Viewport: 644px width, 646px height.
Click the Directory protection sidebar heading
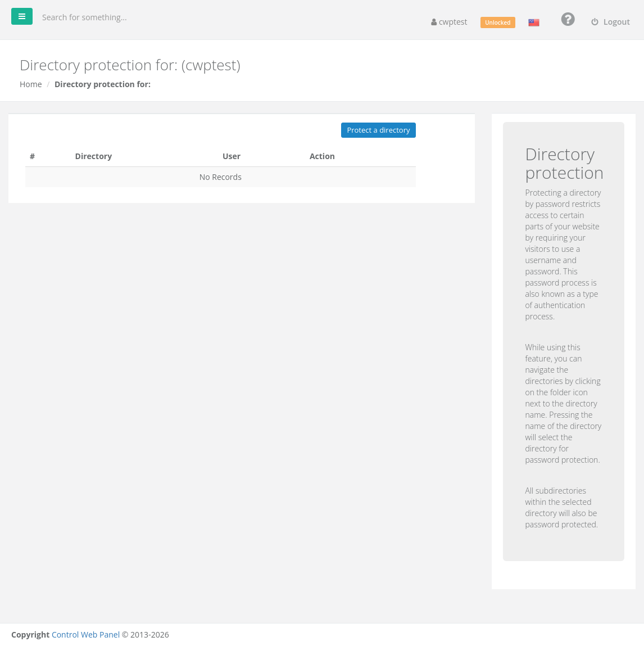tap(564, 164)
